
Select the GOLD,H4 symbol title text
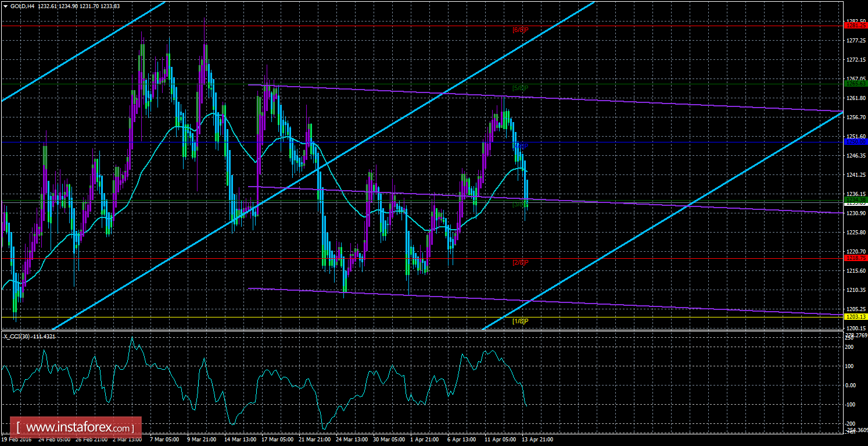(x=21, y=5)
